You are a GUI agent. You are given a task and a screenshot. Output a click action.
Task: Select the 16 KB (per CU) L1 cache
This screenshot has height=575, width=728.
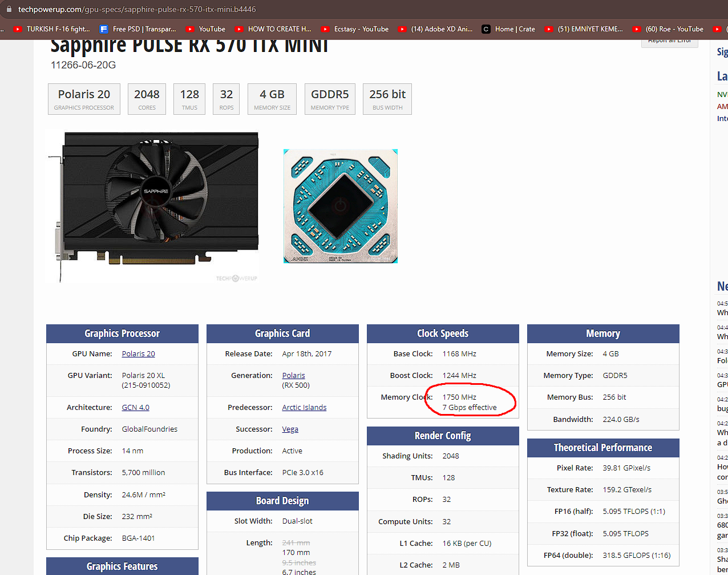click(x=467, y=543)
